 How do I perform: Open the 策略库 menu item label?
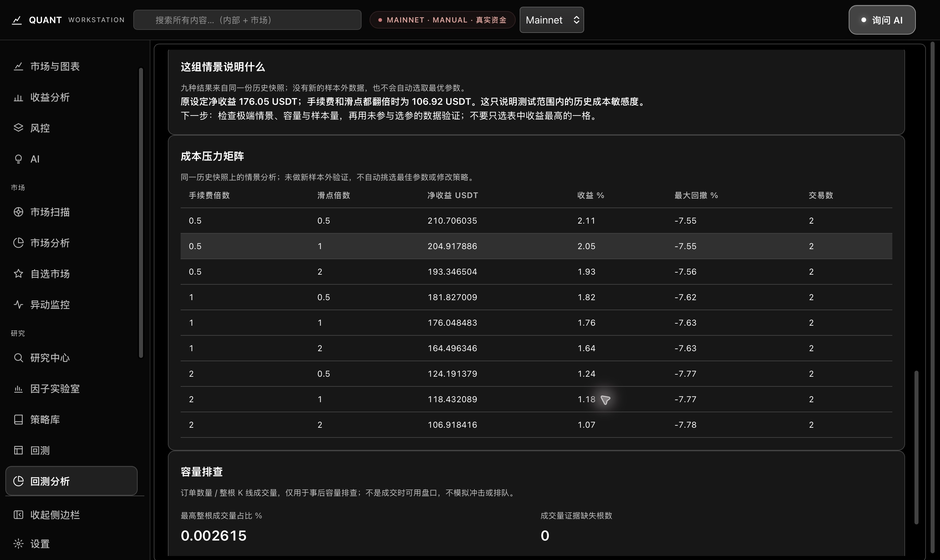coord(45,420)
